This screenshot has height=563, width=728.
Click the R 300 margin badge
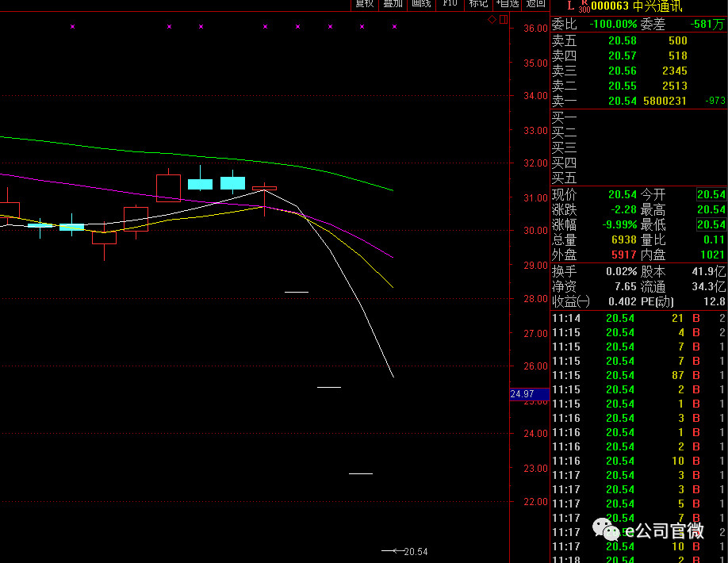584,6
